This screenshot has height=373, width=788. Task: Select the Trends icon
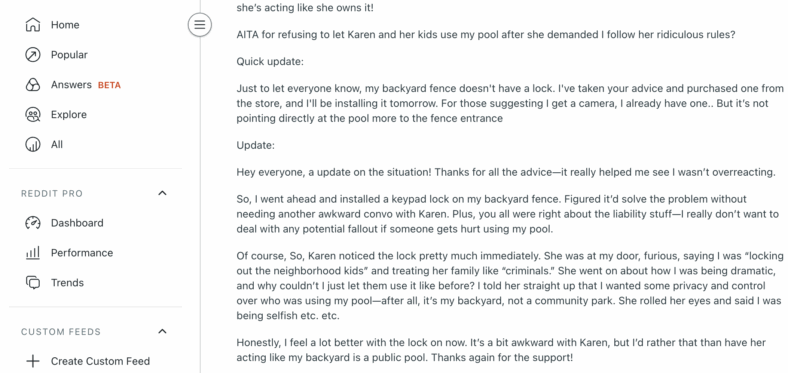pos(33,283)
